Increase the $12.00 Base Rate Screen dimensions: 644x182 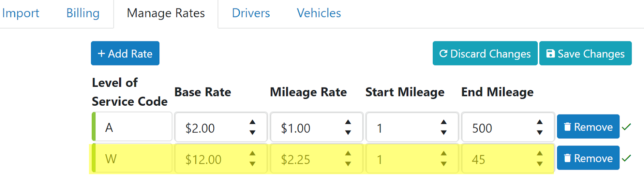252,153
